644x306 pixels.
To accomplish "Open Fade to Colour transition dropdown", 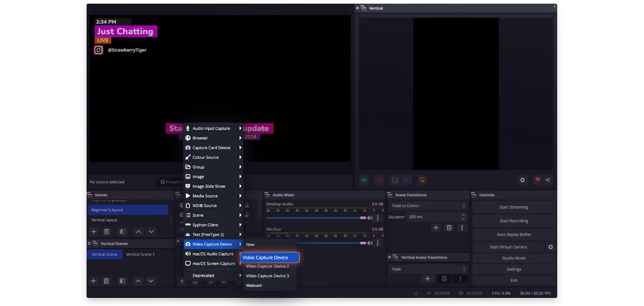I will tap(428, 206).
